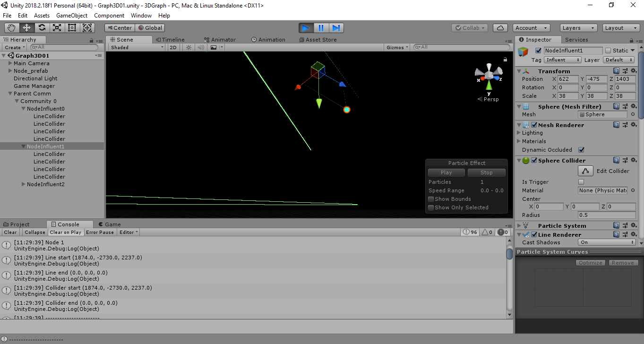This screenshot has width=644, height=344.
Task: Open the Shaded draw mode dropdown
Action: pos(137,47)
